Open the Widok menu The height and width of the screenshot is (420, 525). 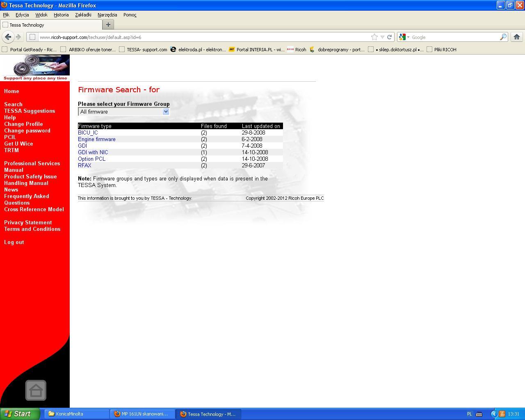click(41, 15)
